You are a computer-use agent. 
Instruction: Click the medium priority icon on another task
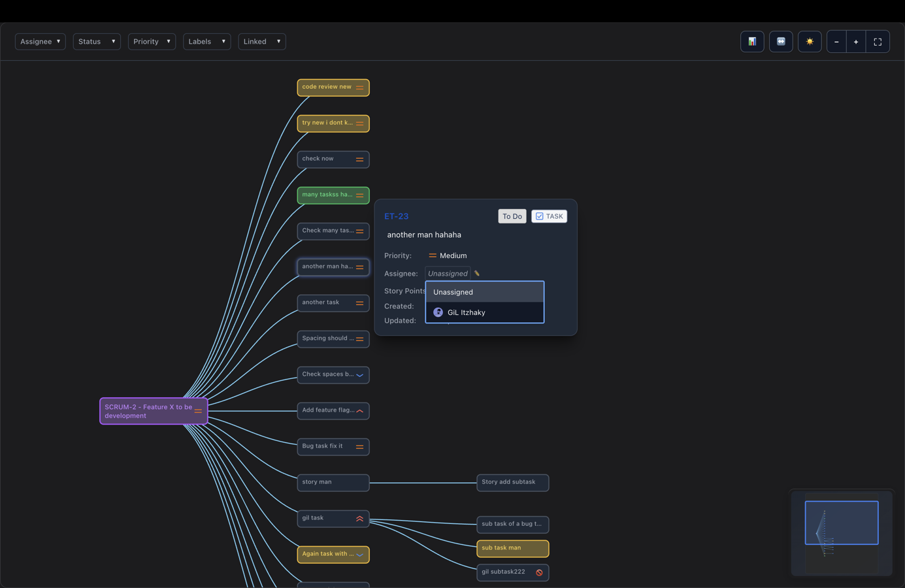pyautogui.click(x=359, y=303)
